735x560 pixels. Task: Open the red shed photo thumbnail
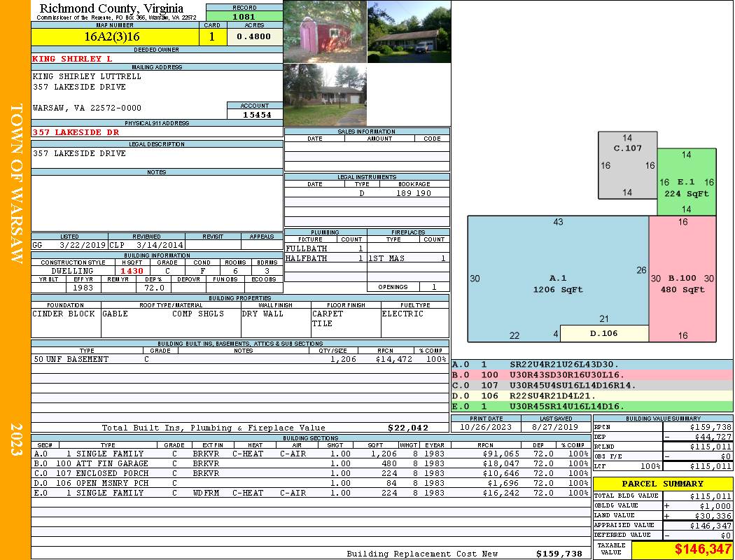pyautogui.click(x=325, y=32)
